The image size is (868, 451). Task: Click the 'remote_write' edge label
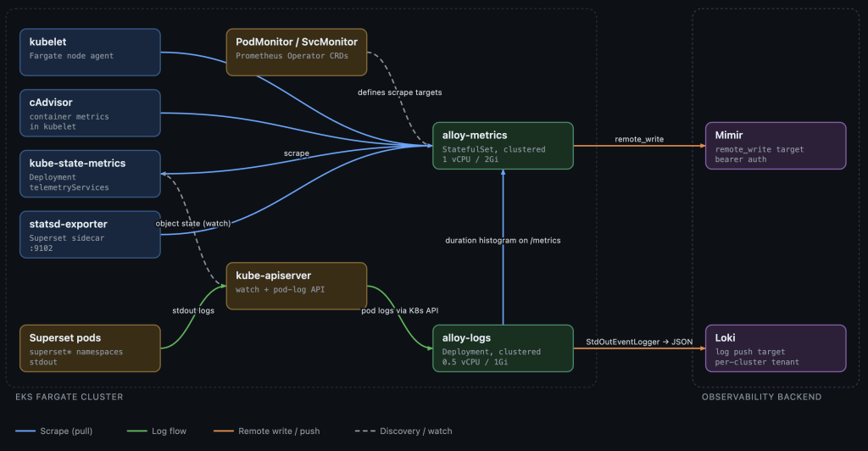pyautogui.click(x=639, y=139)
